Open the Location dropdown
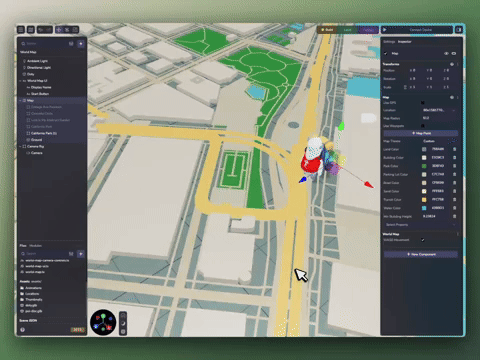The width and height of the screenshot is (480, 360). (439, 110)
